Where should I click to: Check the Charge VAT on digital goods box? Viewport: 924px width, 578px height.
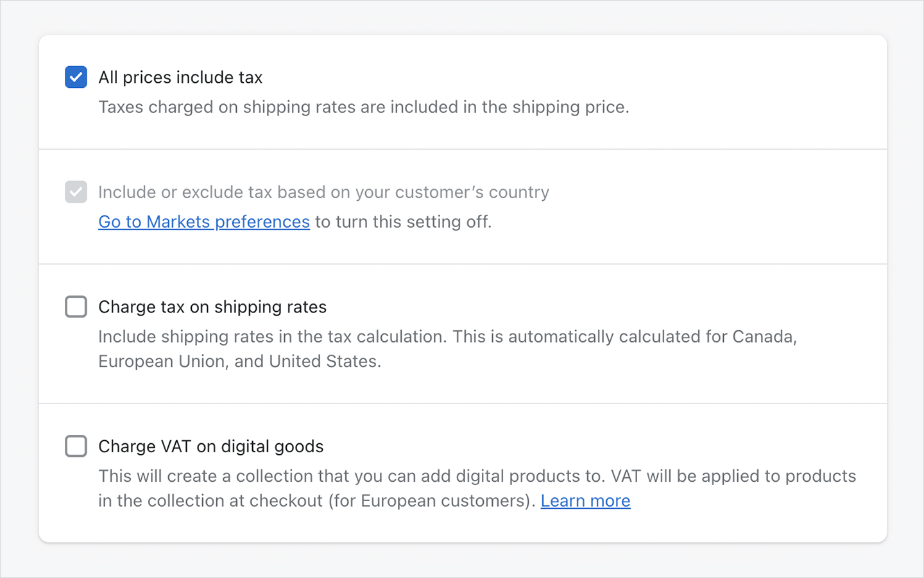coord(76,446)
